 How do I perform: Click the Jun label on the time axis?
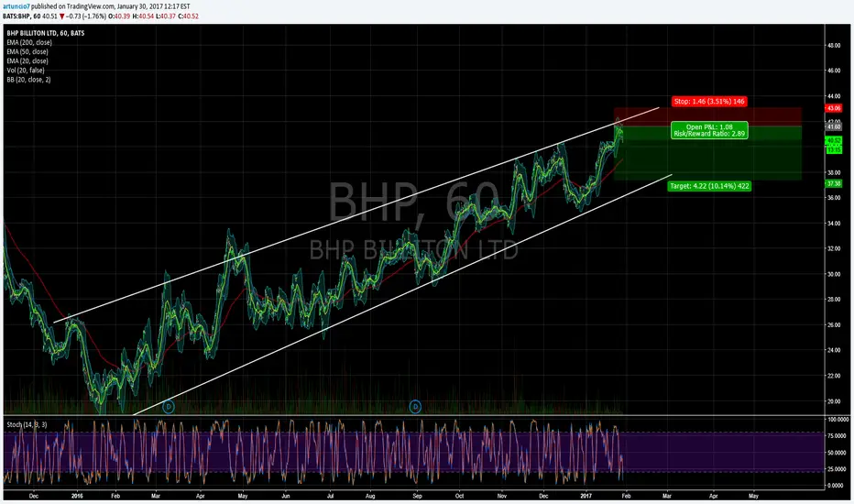point(285,496)
